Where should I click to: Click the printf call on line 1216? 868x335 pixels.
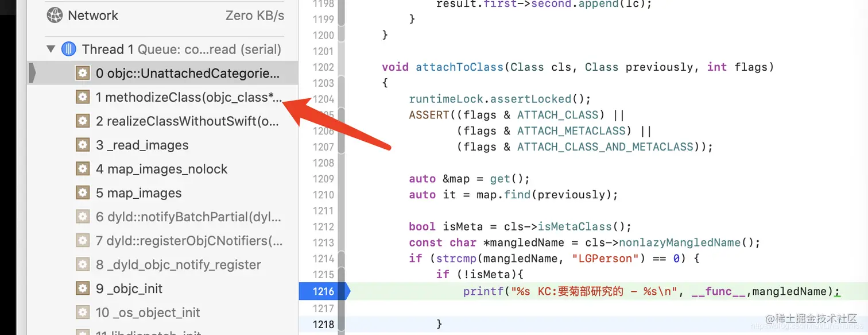pos(483,291)
